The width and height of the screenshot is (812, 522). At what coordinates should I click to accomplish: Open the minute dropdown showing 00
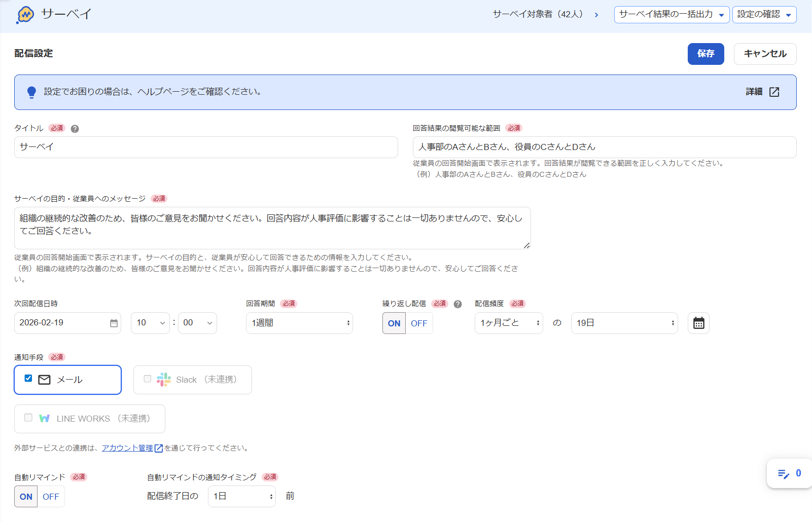(197, 323)
